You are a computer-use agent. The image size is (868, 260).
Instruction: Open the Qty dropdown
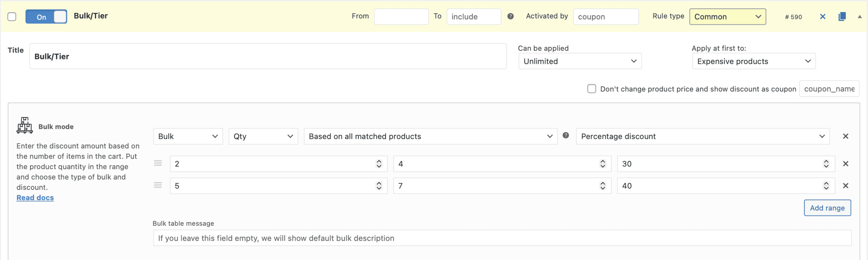point(263,136)
